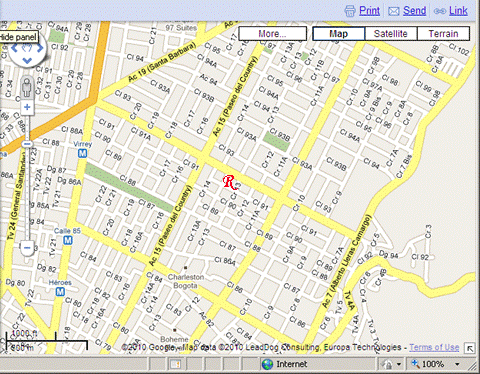Zoom out with the minus button
480x374 pixels.
pos(27,248)
